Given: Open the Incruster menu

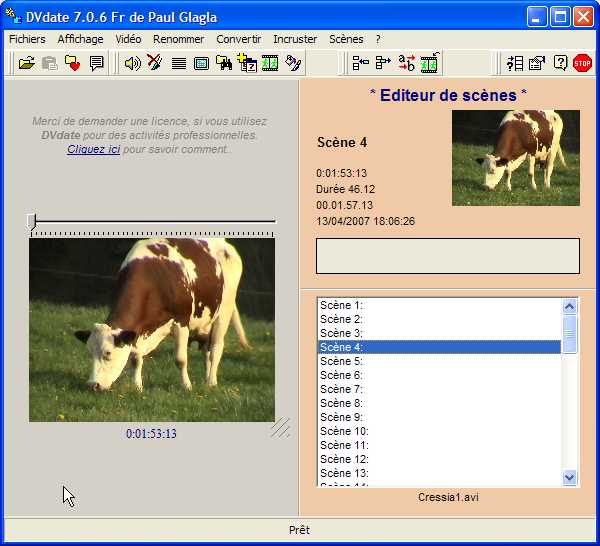Looking at the screenshot, I should [x=295, y=39].
